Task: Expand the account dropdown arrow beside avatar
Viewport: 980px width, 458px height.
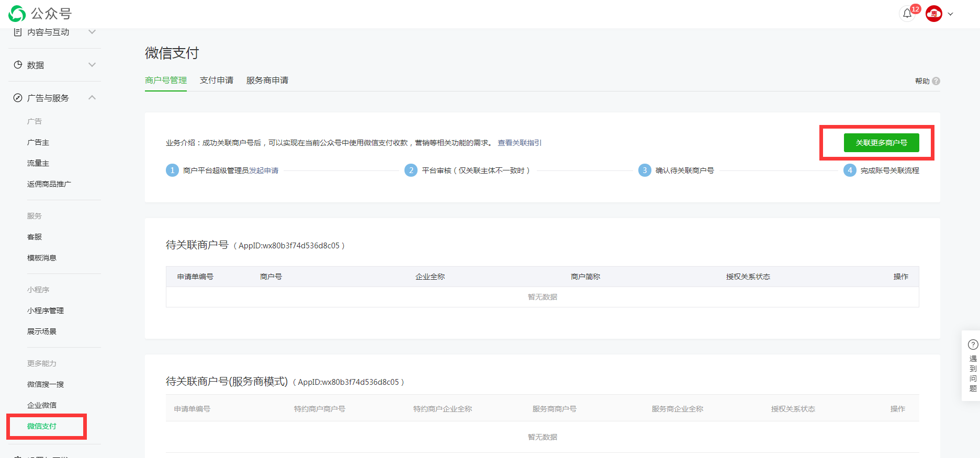Action: [x=951, y=14]
